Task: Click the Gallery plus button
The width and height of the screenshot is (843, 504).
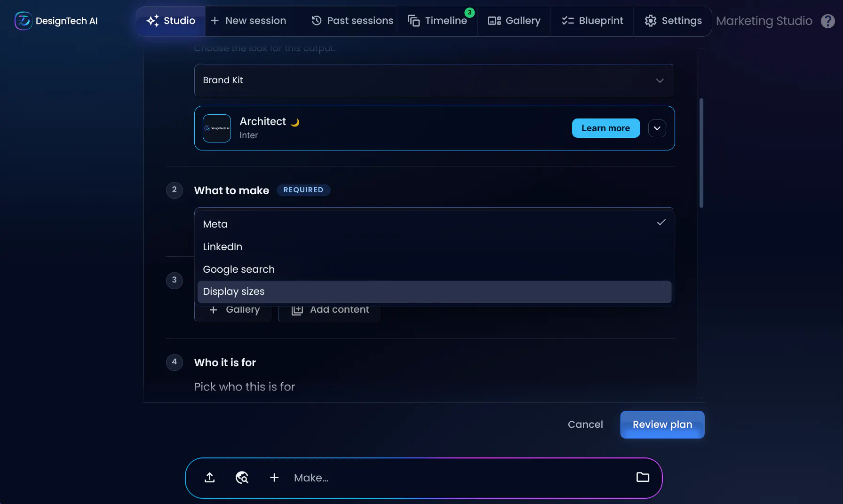Action: click(233, 310)
